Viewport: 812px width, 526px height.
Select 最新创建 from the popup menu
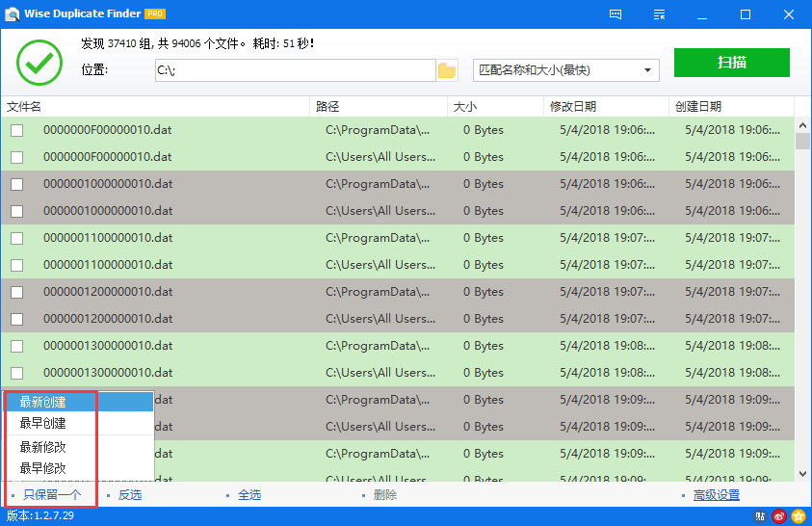(79, 402)
